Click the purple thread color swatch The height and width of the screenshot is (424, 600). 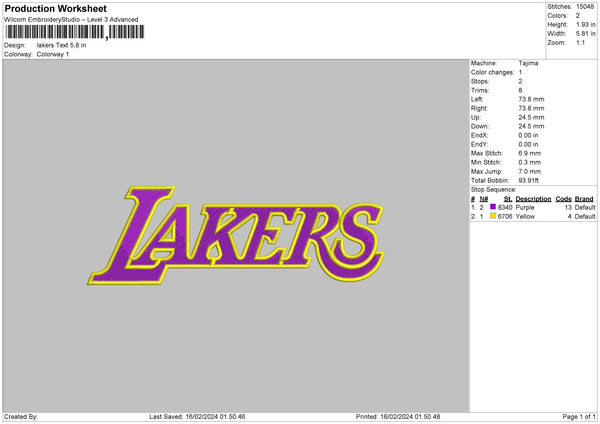pos(493,207)
